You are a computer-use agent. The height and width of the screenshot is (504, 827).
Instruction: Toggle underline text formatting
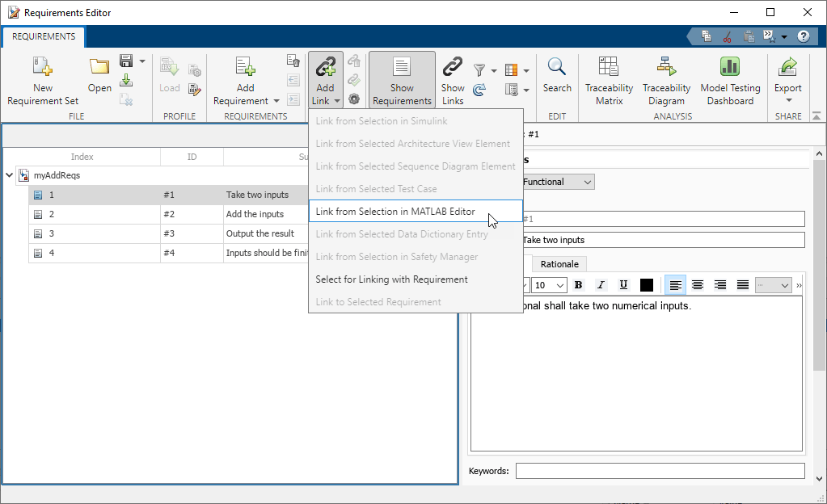(623, 285)
